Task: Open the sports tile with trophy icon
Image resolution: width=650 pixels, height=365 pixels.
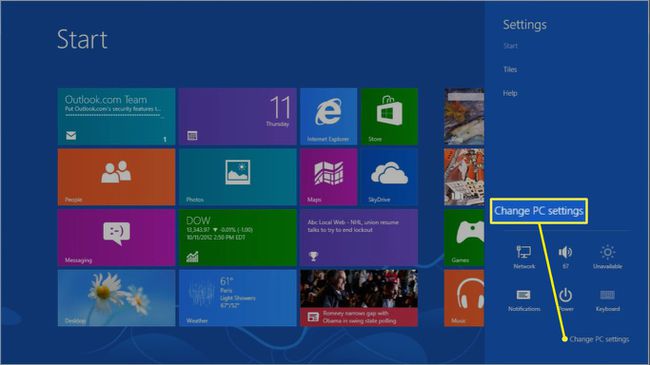Action: coord(359,238)
